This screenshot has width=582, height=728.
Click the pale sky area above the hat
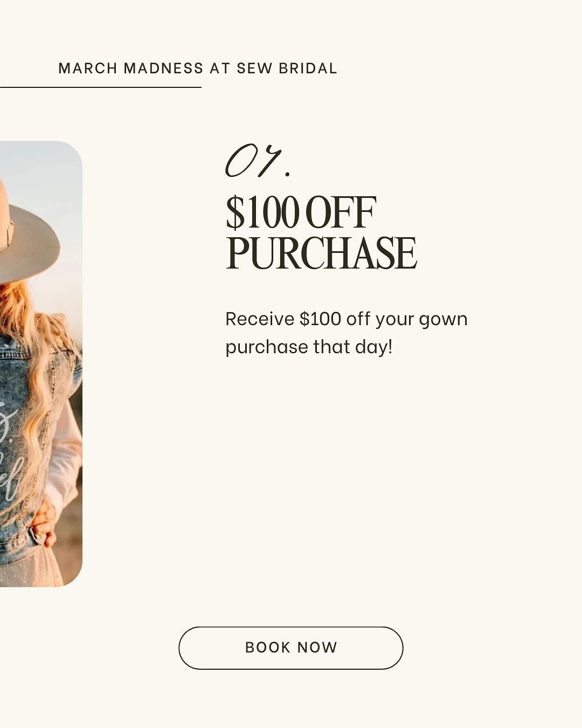tap(43, 167)
